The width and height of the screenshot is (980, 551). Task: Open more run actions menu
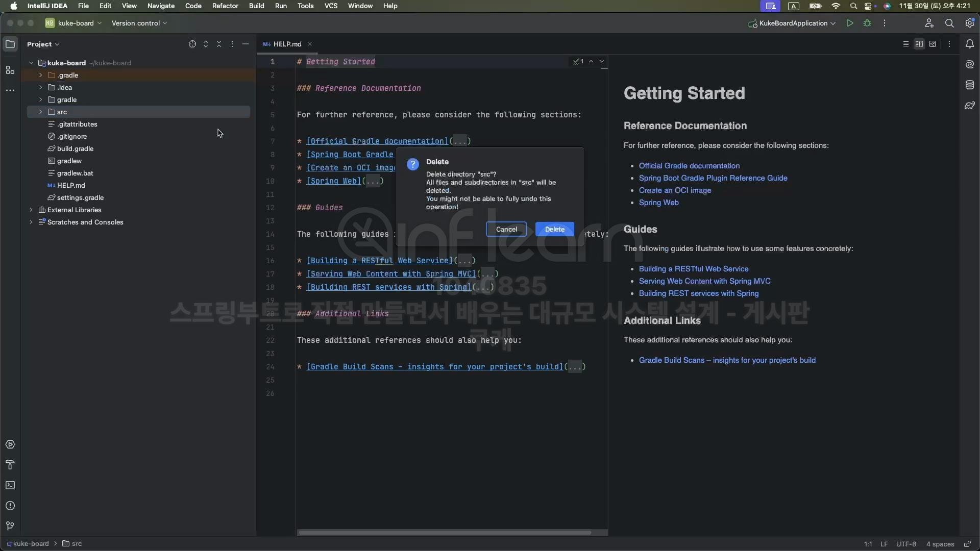click(x=885, y=23)
